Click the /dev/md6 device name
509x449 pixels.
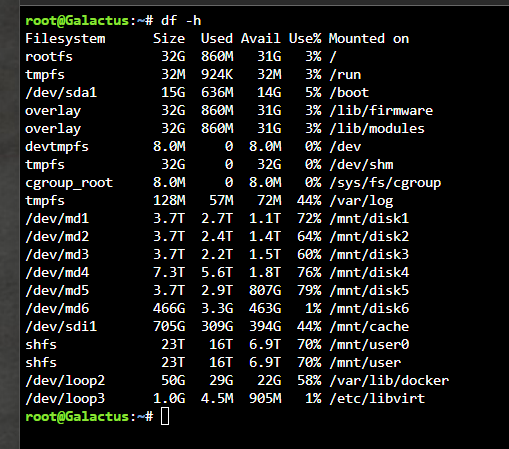pyautogui.click(x=57, y=308)
